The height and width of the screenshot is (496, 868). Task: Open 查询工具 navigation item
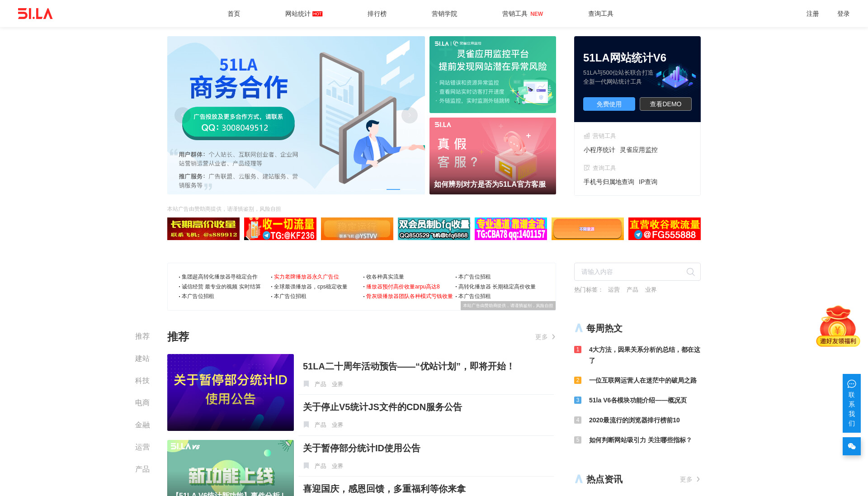(x=601, y=14)
